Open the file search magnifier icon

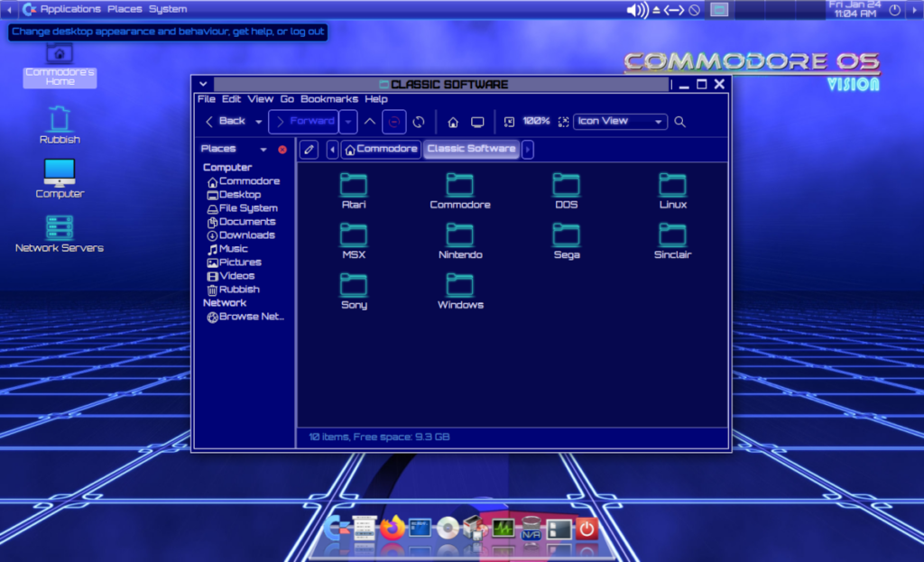[679, 122]
